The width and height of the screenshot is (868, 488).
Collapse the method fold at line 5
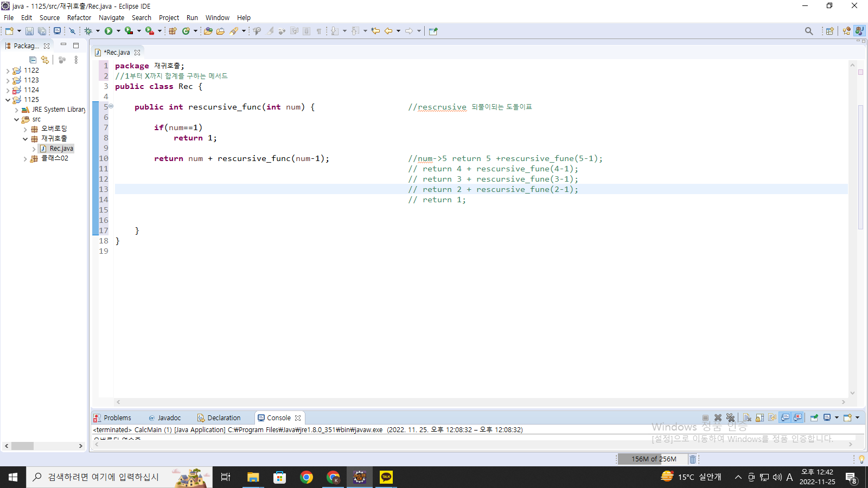coord(111,107)
